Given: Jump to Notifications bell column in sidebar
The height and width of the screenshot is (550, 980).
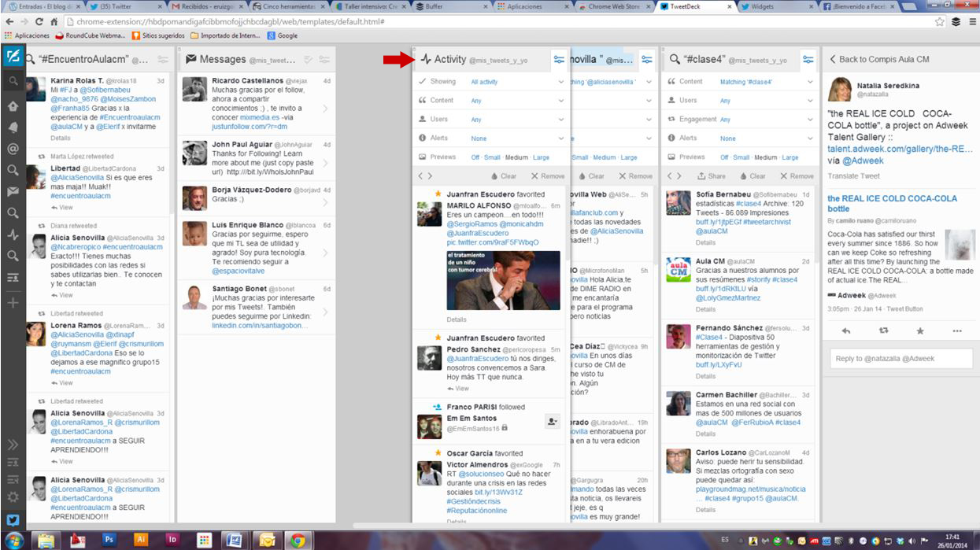Looking at the screenshot, I should (x=13, y=127).
